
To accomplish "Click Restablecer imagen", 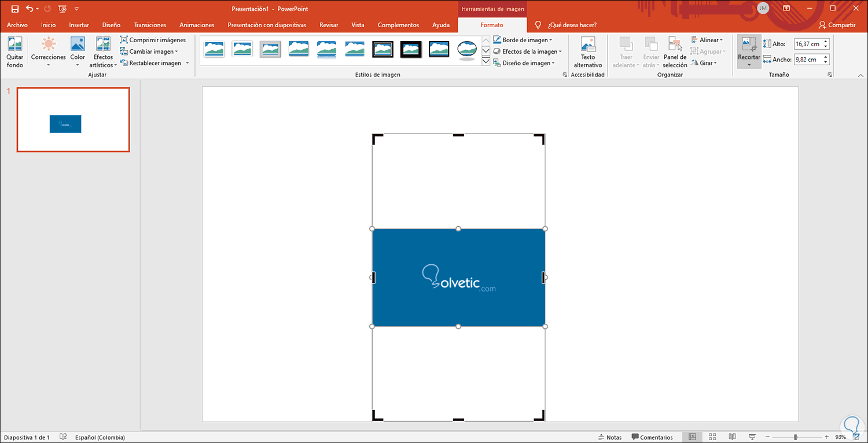I will [x=150, y=63].
